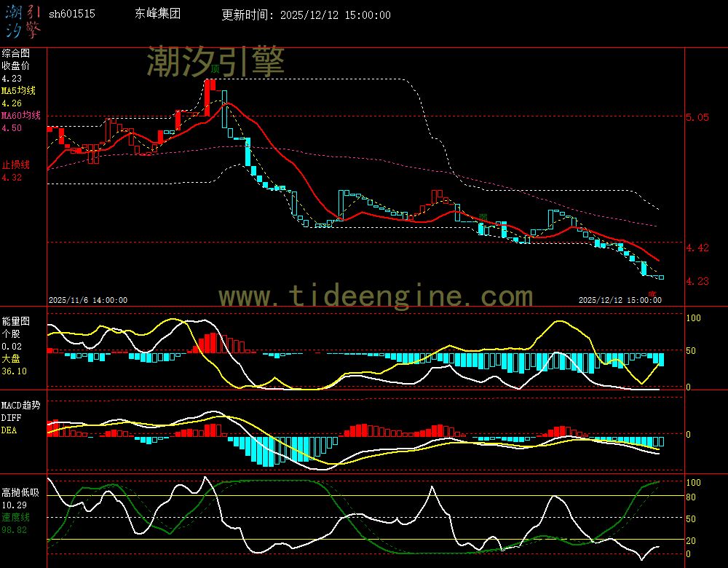This screenshot has height=568, width=728.
Task: Select the stock code sh601515
Action: [x=71, y=15]
